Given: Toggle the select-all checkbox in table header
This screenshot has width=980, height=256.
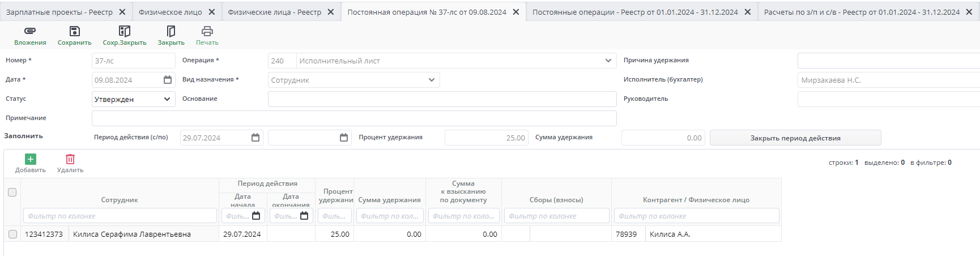Looking at the screenshot, I should (x=12, y=192).
